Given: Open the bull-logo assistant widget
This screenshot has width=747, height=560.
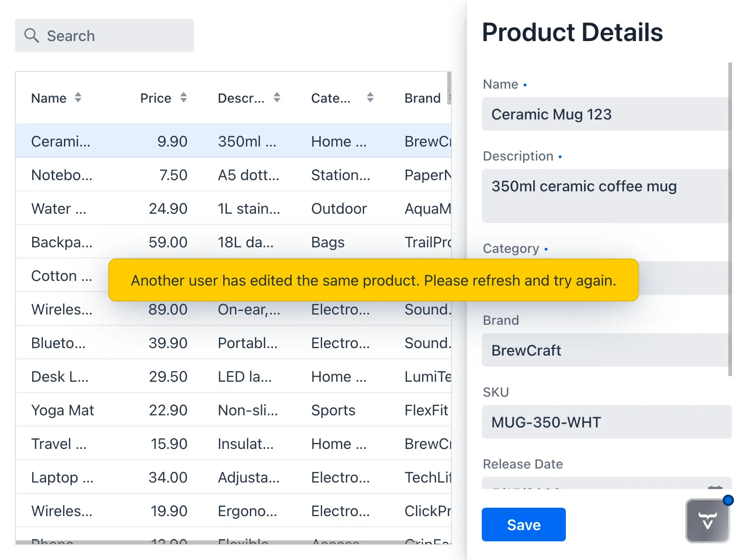Looking at the screenshot, I should pos(707,521).
